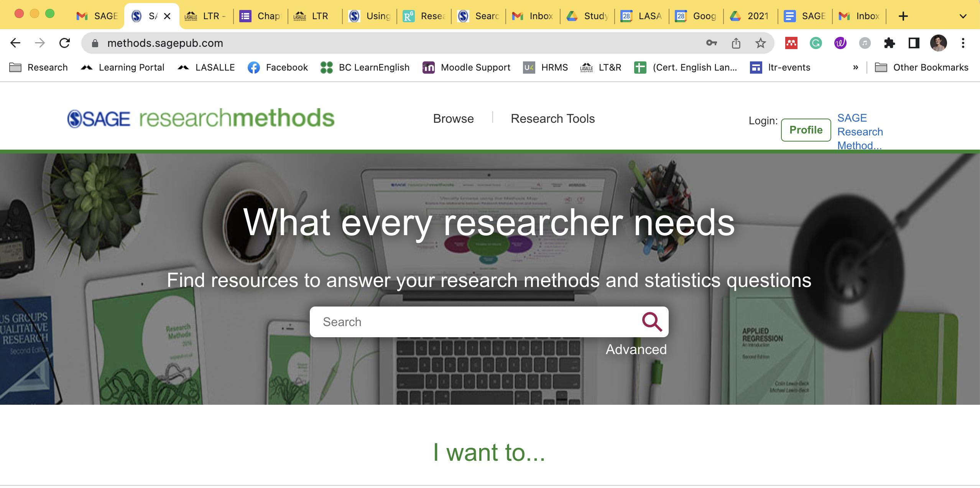This screenshot has width=980, height=488.
Task: Click the address bar URL
Action: 165,43
